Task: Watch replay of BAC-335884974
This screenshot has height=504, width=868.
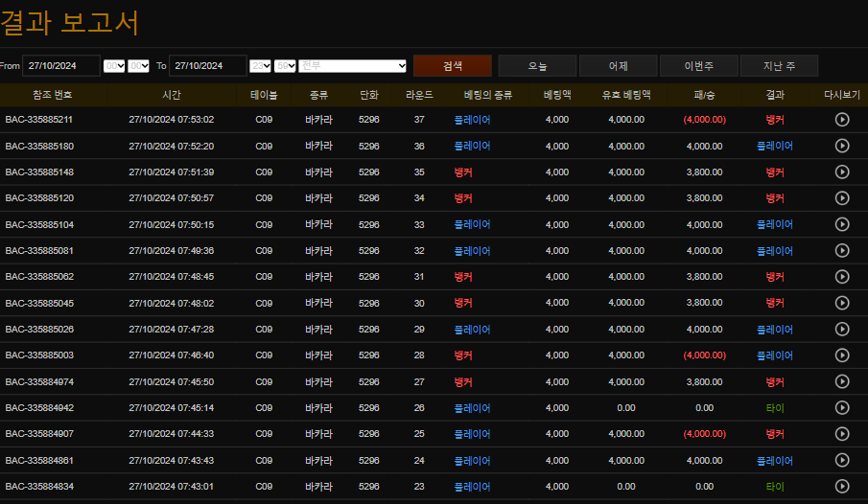Action: point(842,381)
